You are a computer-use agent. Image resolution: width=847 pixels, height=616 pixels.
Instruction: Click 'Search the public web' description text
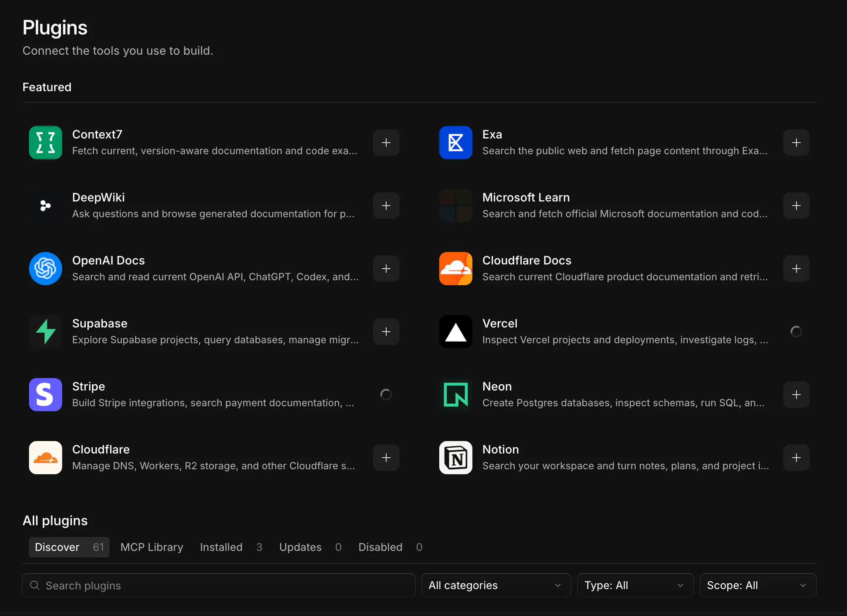(625, 151)
